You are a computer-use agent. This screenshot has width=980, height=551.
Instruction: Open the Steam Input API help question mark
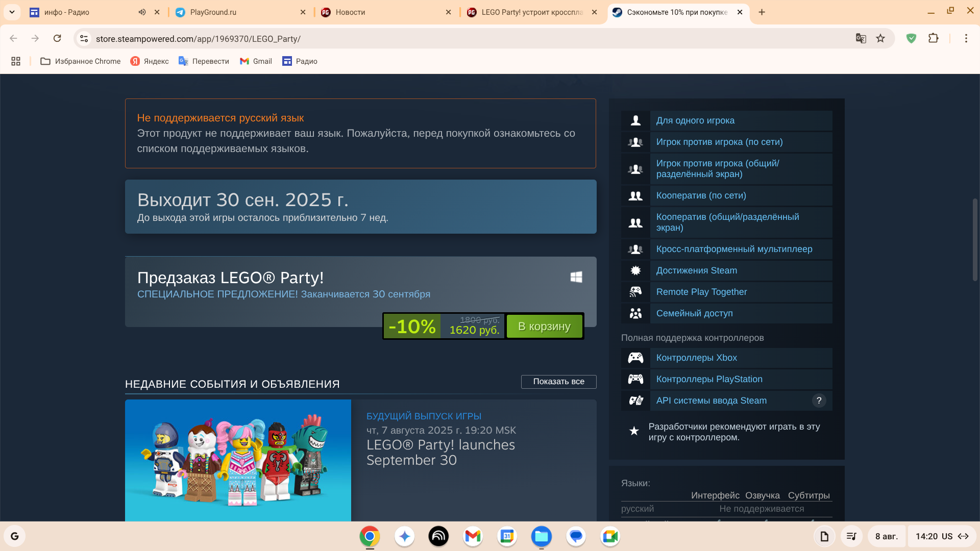coord(819,400)
